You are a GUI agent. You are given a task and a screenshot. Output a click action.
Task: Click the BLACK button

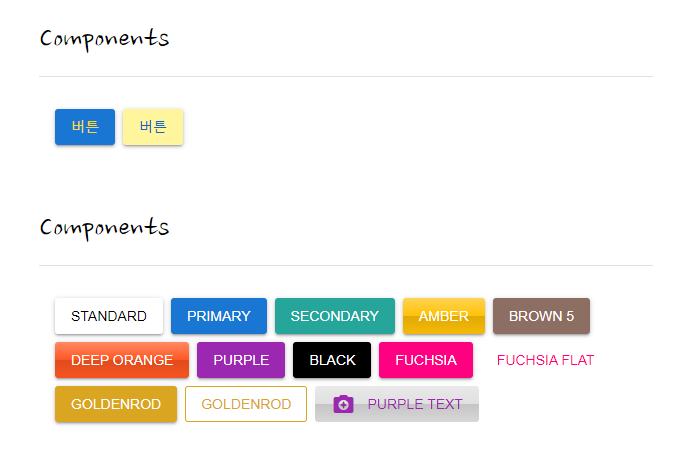coord(332,360)
